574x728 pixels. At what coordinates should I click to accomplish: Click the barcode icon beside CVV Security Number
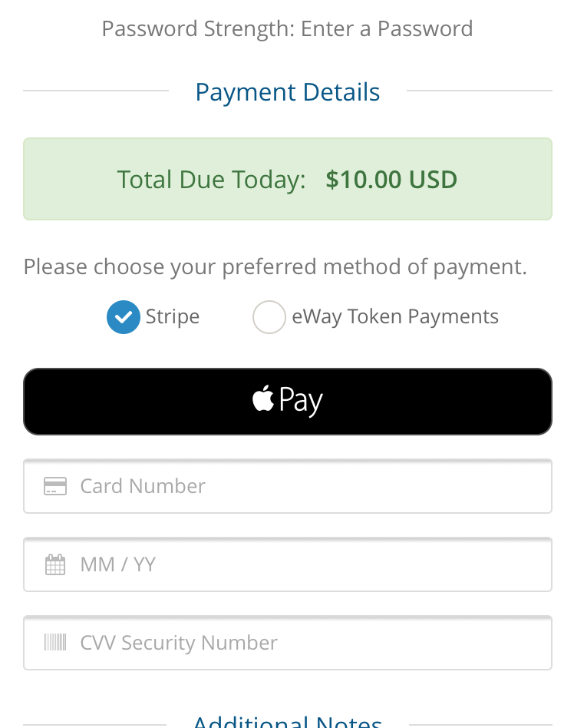click(x=55, y=643)
